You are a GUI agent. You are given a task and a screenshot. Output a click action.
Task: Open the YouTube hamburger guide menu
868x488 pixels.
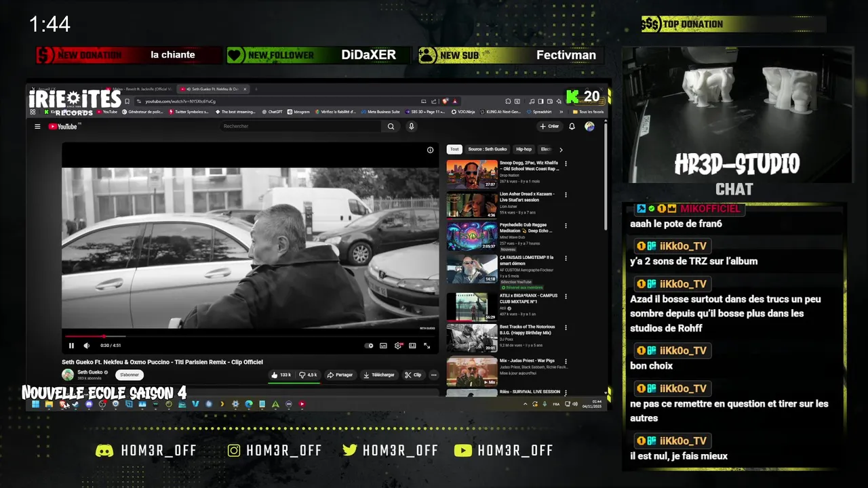pyautogui.click(x=37, y=126)
